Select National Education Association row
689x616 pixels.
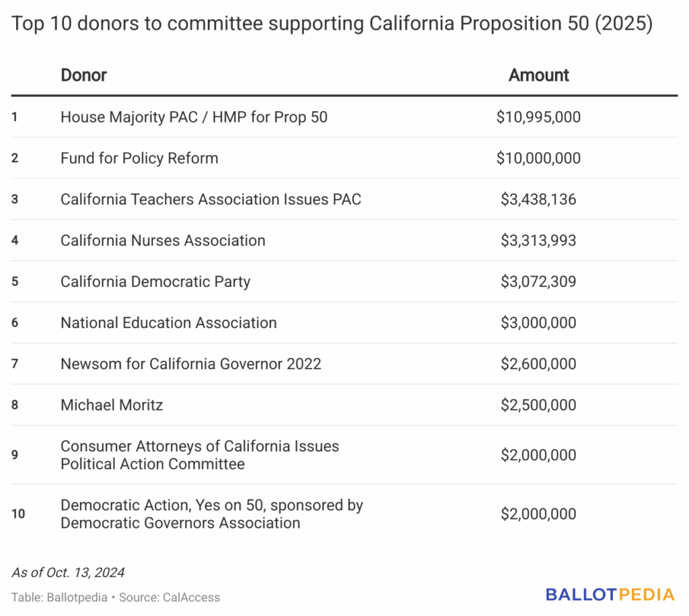click(x=168, y=322)
